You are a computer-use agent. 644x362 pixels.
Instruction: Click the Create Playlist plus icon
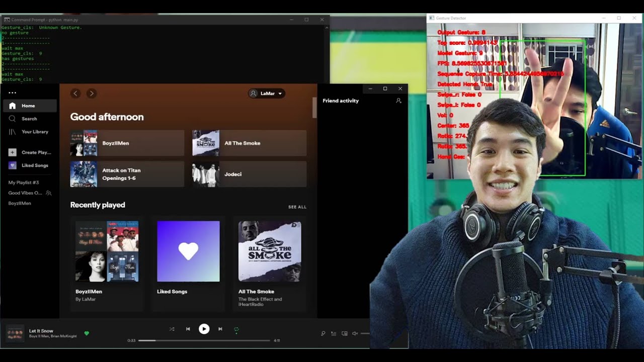[13, 152]
